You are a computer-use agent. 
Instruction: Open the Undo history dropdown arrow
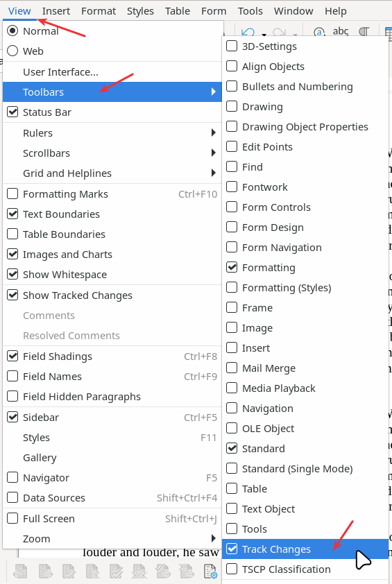coord(264,35)
